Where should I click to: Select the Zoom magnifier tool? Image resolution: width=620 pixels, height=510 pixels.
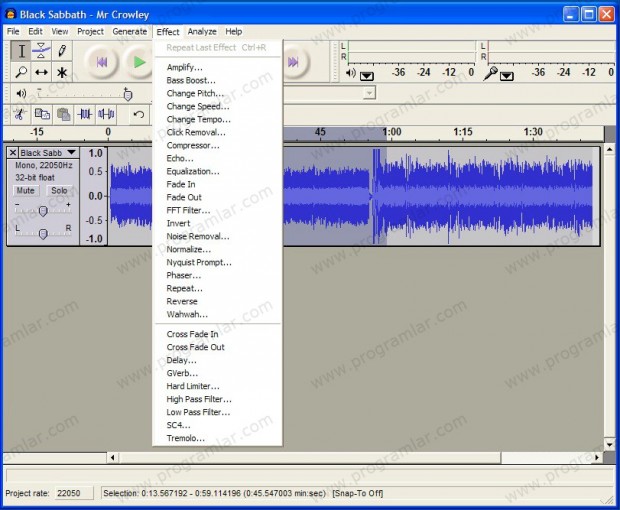click(21, 72)
